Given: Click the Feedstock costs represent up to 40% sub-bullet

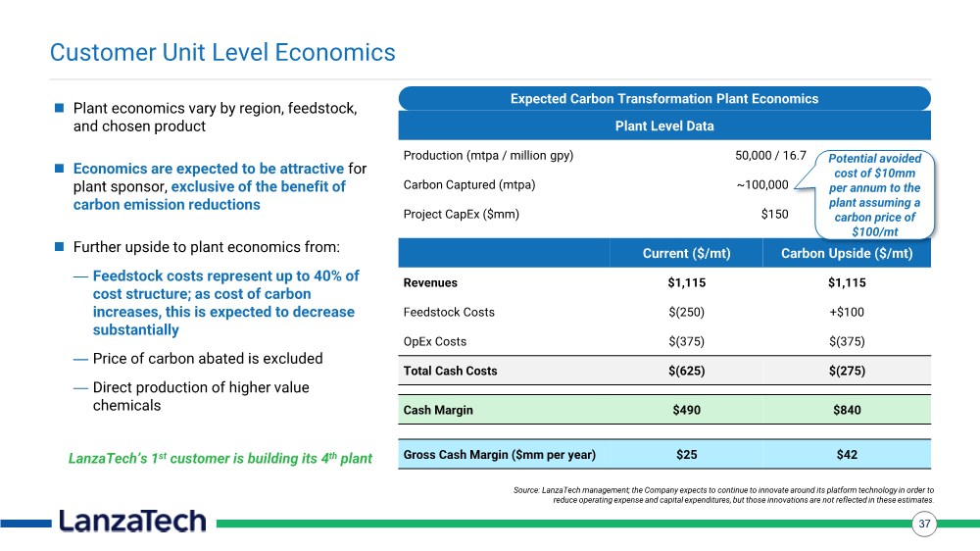Looking at the screenshot, I should click(x=226, y=303).
